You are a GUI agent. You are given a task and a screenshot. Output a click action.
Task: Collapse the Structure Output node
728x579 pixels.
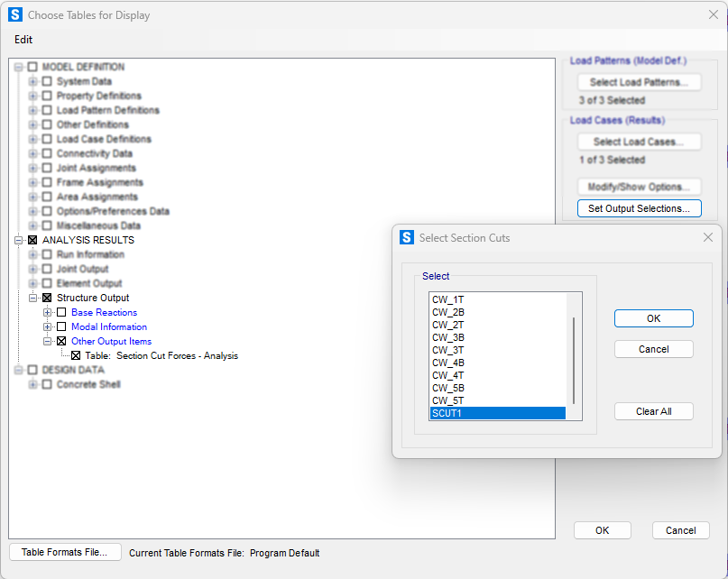click(x=33, y=298)
